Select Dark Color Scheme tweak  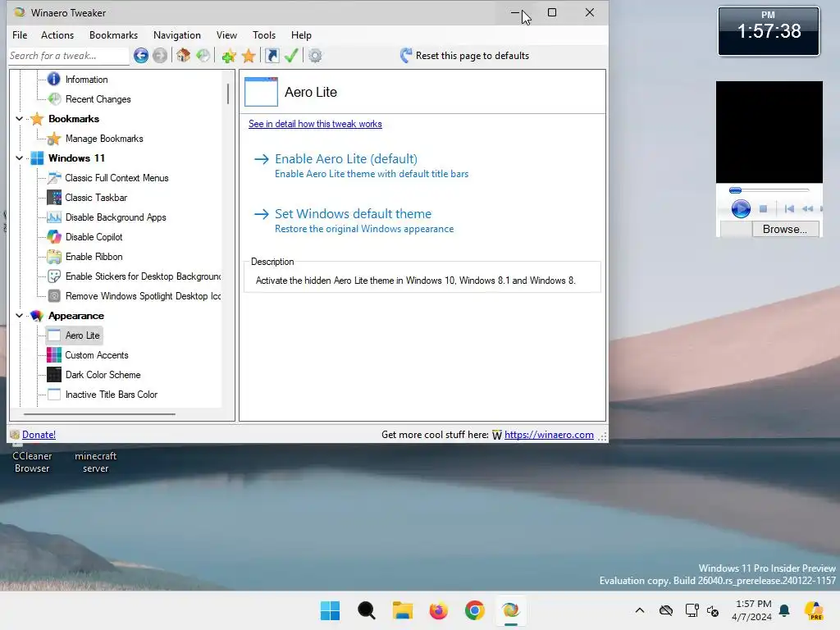[x=103, y=375]
